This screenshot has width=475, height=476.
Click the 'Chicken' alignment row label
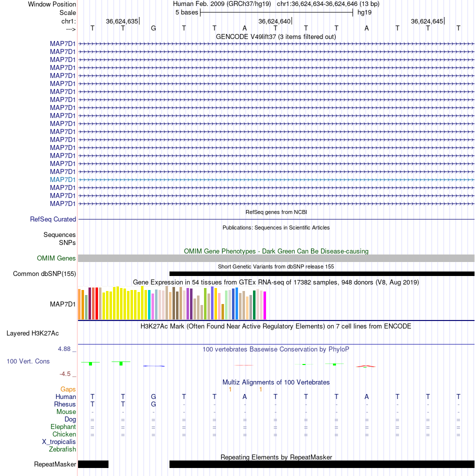click(x=64, y=434)
